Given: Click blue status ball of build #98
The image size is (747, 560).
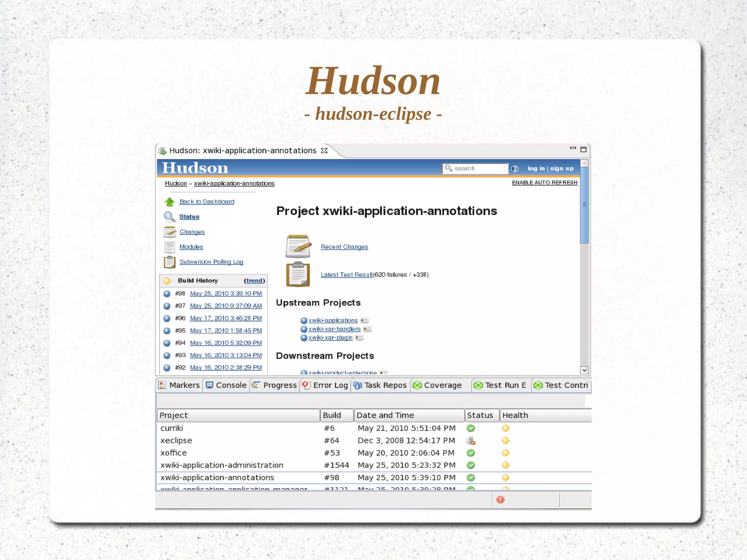Looking at the screenshot, I should coord(167,294).
